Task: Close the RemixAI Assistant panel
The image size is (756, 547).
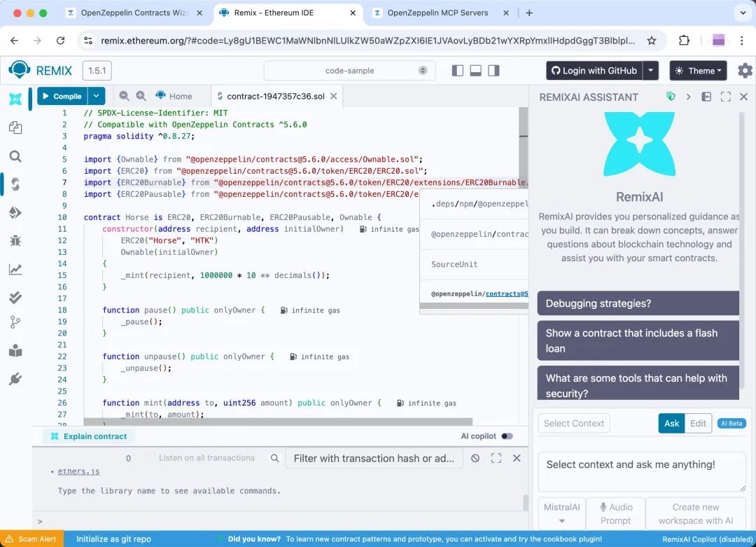Action: [743, 97]
